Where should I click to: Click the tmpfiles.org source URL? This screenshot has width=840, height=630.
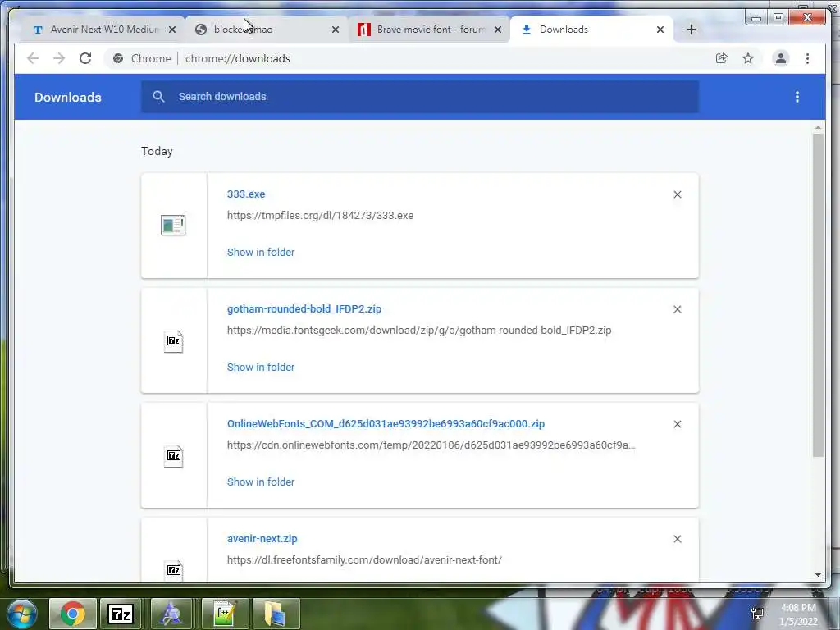click(x=321, y=216)
